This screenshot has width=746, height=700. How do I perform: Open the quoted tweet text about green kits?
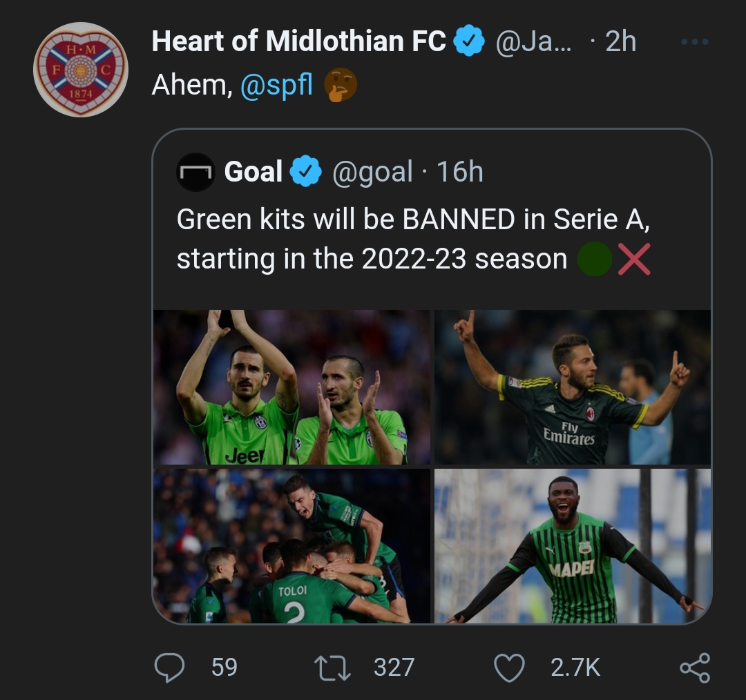[414, 239]
